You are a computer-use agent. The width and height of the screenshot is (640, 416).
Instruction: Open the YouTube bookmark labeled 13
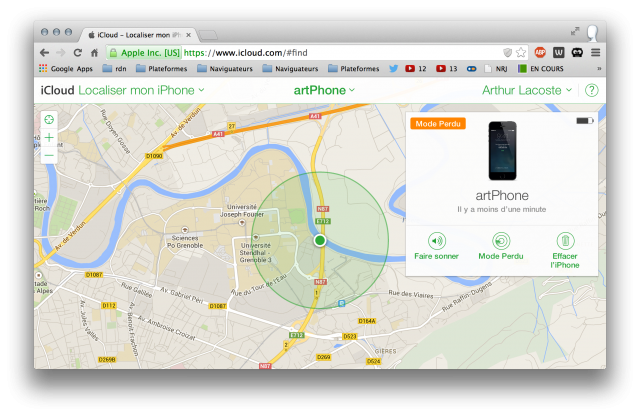coord(447,69)
